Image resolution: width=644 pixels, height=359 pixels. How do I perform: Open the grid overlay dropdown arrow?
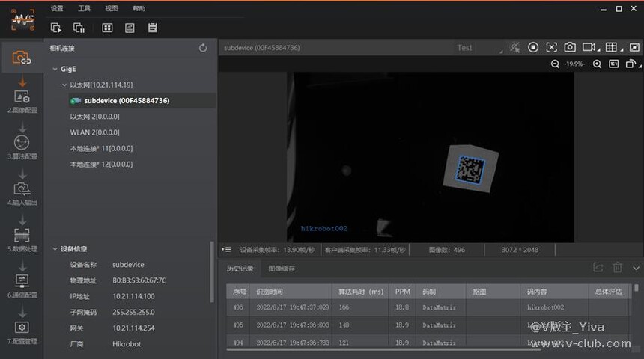[622, 50]
